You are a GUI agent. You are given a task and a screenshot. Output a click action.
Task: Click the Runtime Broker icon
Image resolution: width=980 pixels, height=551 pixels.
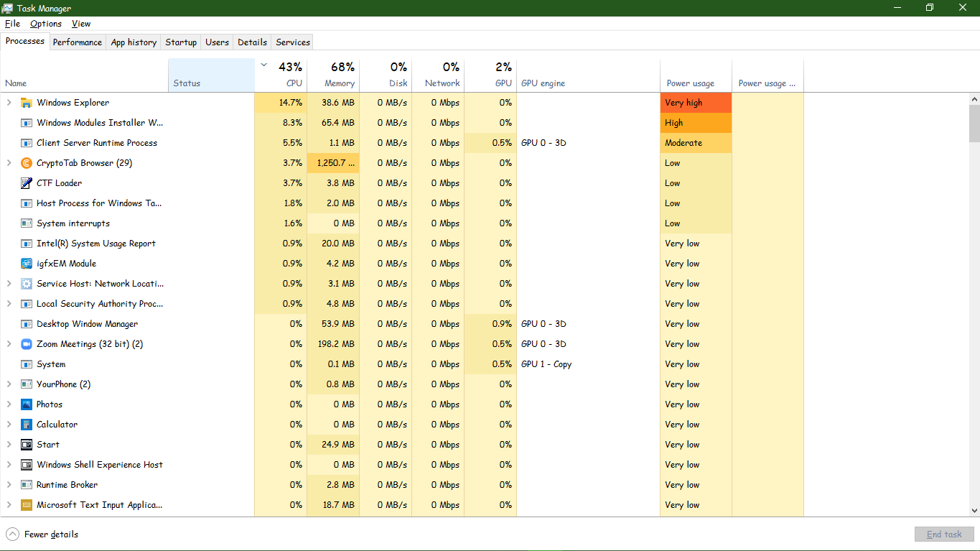27,485
